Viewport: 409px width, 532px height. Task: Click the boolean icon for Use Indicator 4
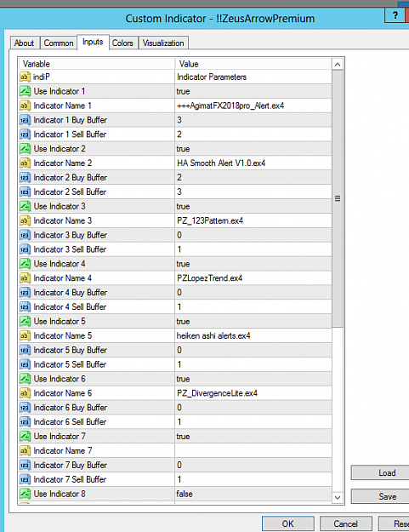[x=25, y=264]
